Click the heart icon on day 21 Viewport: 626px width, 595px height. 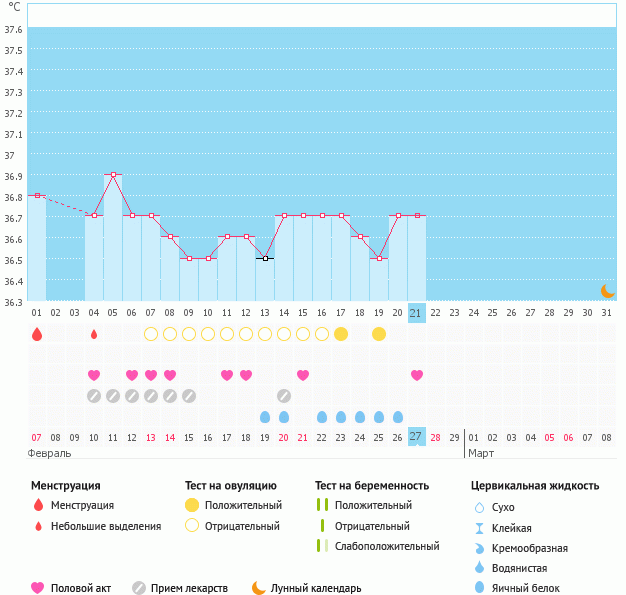coord(417,375)
